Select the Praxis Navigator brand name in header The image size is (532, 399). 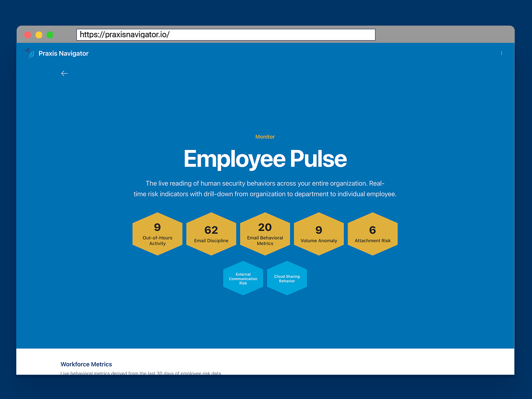63,53
